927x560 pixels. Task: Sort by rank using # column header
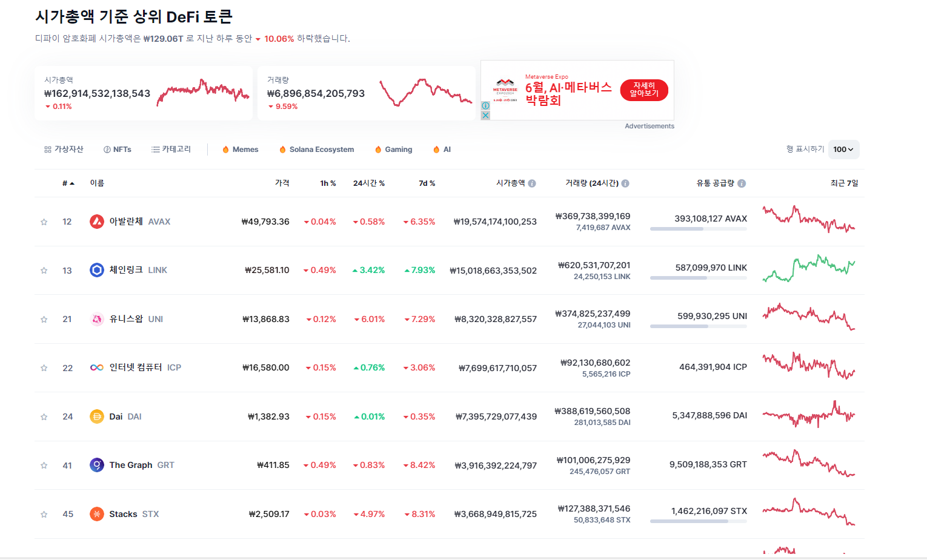pos(68,183)
